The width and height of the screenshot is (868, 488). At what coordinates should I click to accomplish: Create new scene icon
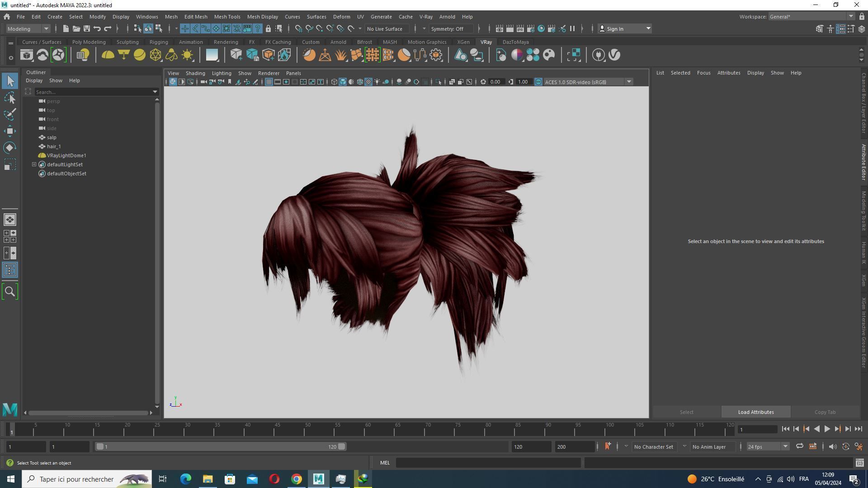point(66,28)
